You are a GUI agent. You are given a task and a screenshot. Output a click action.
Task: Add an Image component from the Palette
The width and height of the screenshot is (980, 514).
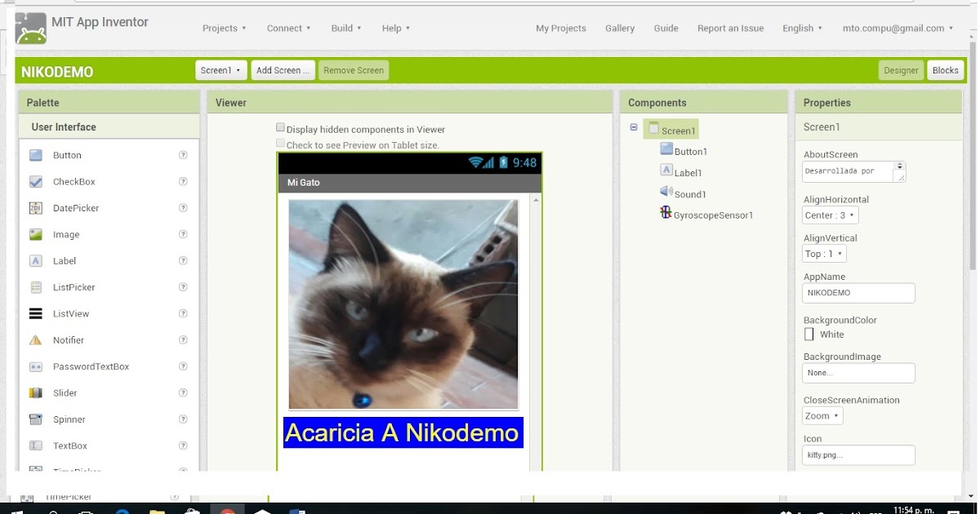[65, 234]
